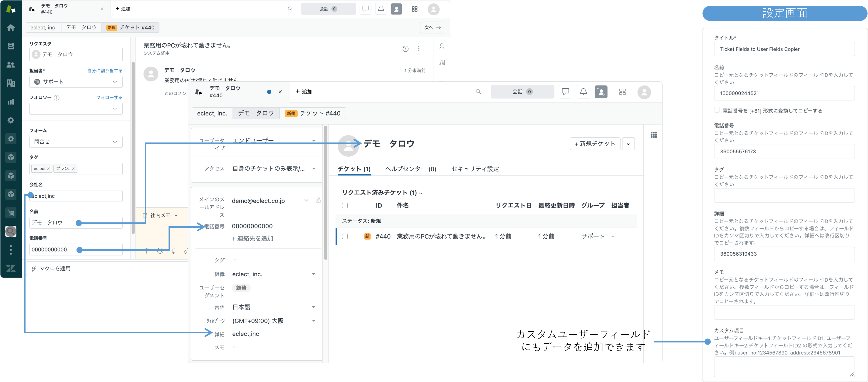Click the 会話 0 button in front window
The height and width of the screenshot is (382, 868).
point(522,92)
